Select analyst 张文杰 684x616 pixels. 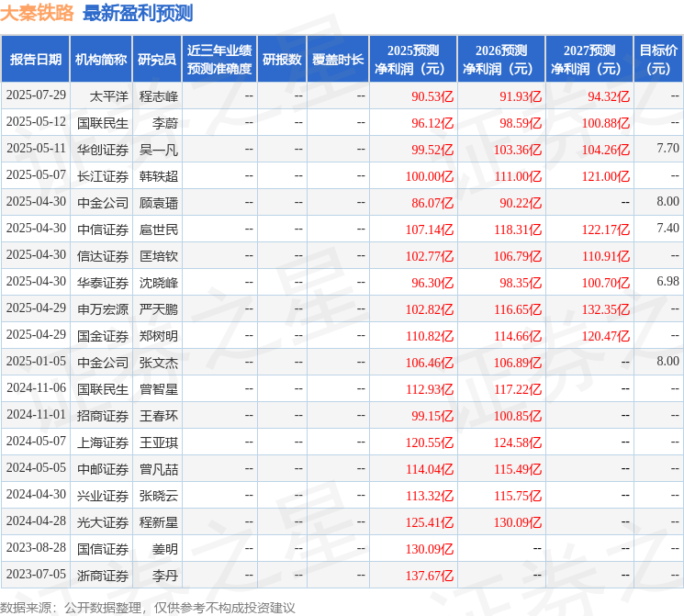pos(158,363)
